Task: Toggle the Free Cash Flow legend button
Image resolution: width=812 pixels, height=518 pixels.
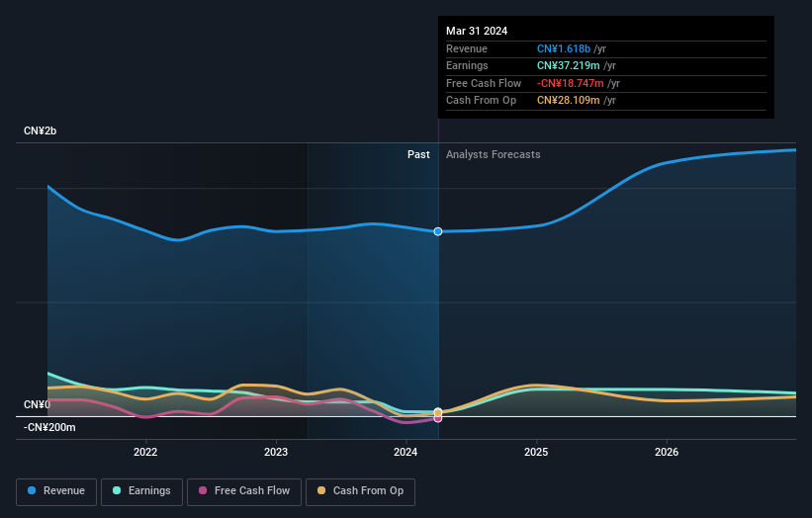Action: [x=244, y=491]
